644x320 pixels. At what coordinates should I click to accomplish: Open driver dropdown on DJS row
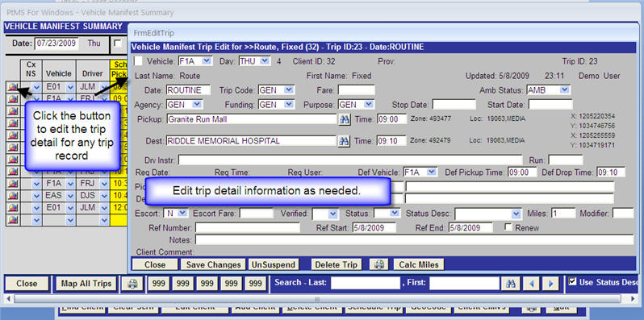click(x=105, y=195)
